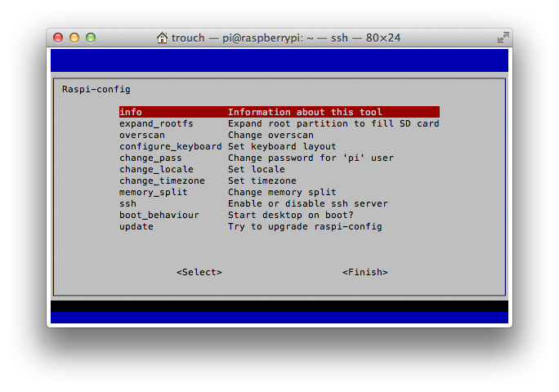Click the home folder icon in title bar

tap(162, 38)
